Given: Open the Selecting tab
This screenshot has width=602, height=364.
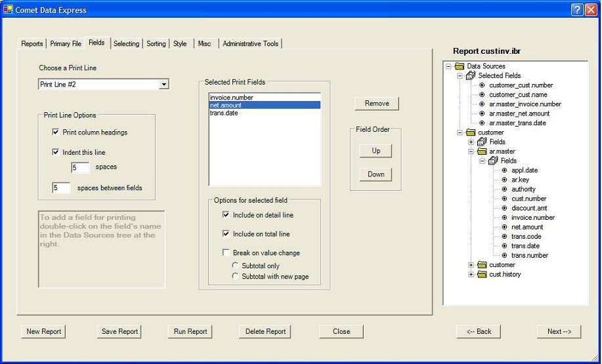Looking at the screenshot, I should pyautogui.click(x=126, y=44).
